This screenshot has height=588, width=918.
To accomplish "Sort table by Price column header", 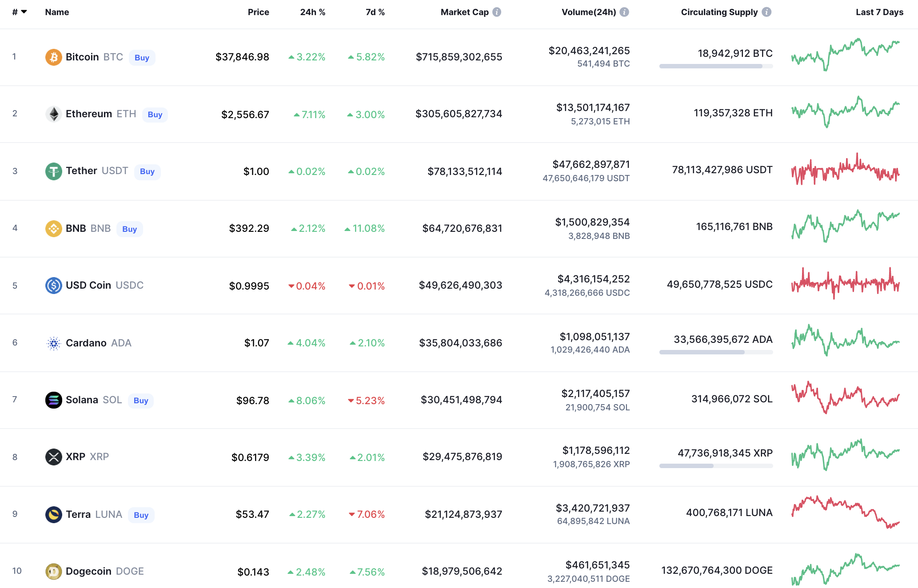I will click(x=258, y=12).
